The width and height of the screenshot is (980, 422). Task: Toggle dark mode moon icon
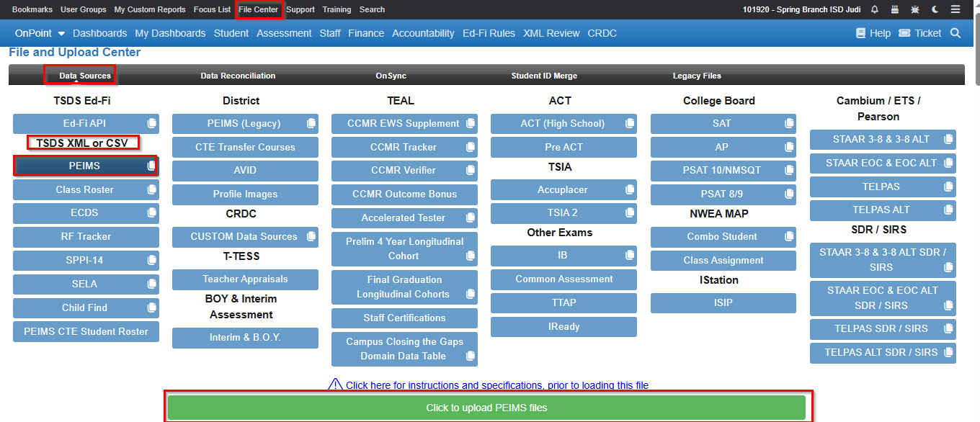[935, 9]
